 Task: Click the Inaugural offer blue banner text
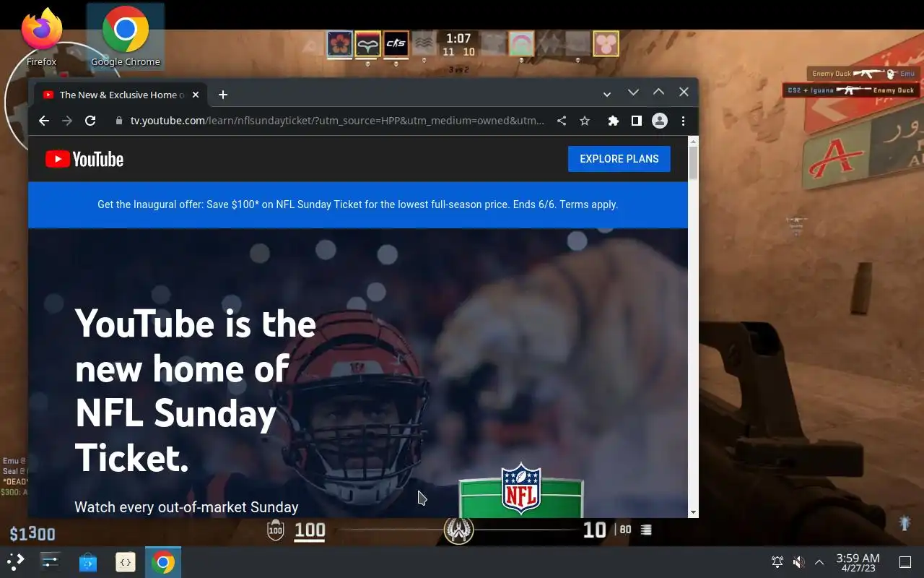click(x=357, y=204)
